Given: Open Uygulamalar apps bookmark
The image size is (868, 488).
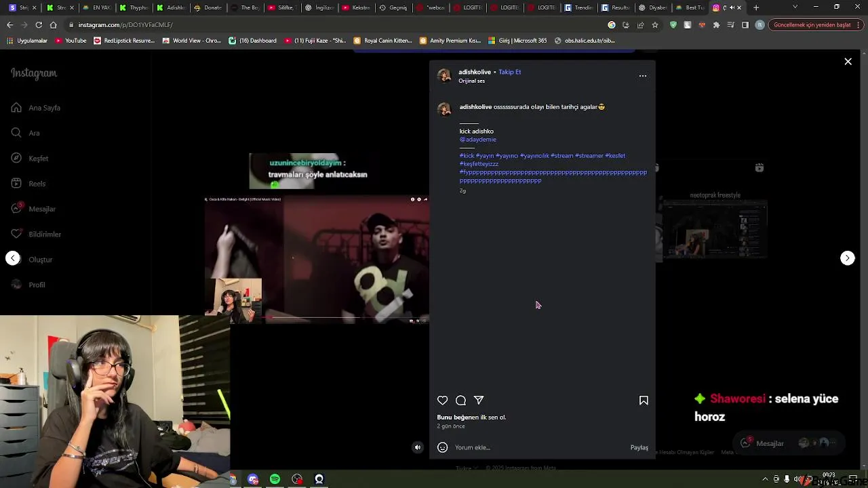Looking at the screenshot, I should click(27, 41).
